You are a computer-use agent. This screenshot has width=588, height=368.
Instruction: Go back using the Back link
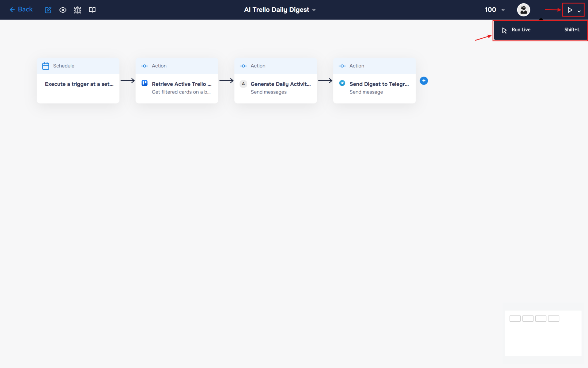(x=21, y=10)
